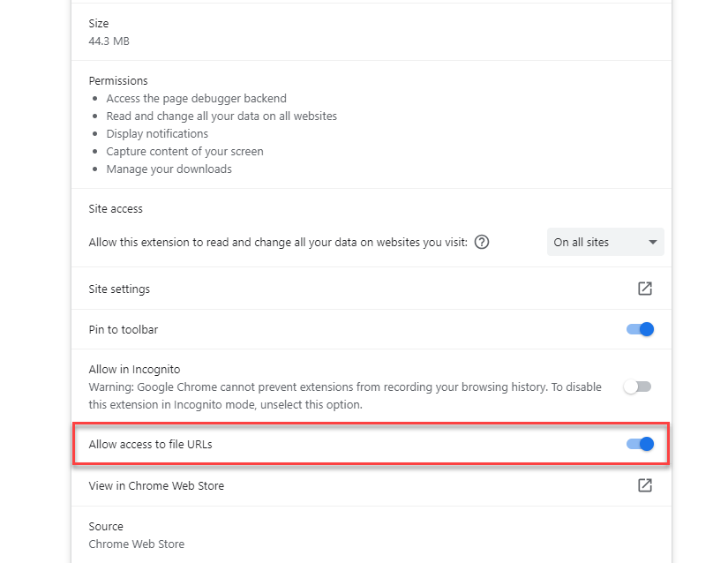The image size is (728, 563).
Task: Click the "44.3 MB" size value
Action: pos(109,41)
